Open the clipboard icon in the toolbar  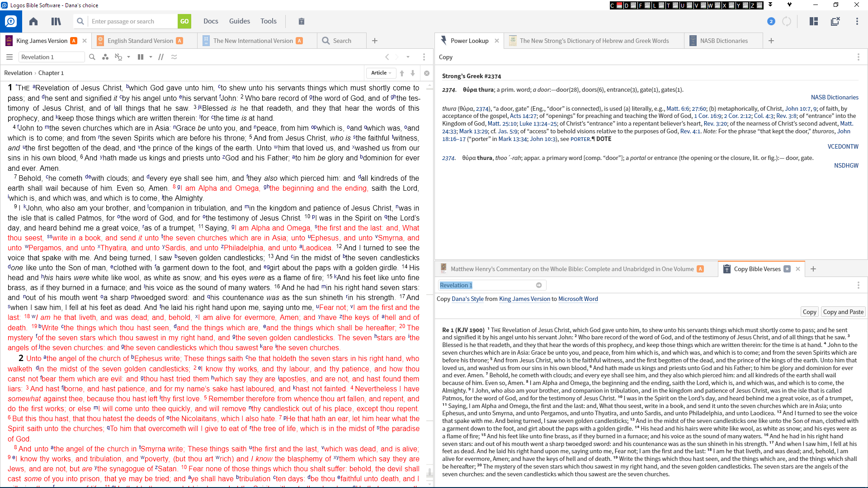coord(302,21)
